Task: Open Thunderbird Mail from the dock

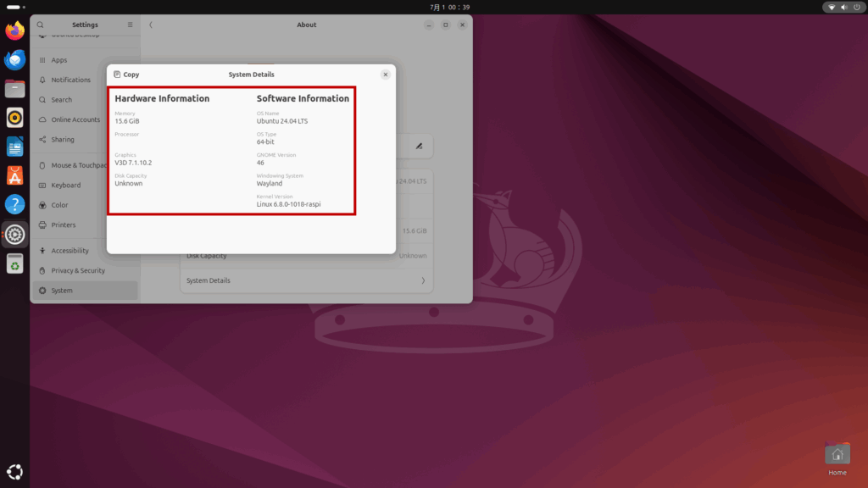Action: point(14,60)
